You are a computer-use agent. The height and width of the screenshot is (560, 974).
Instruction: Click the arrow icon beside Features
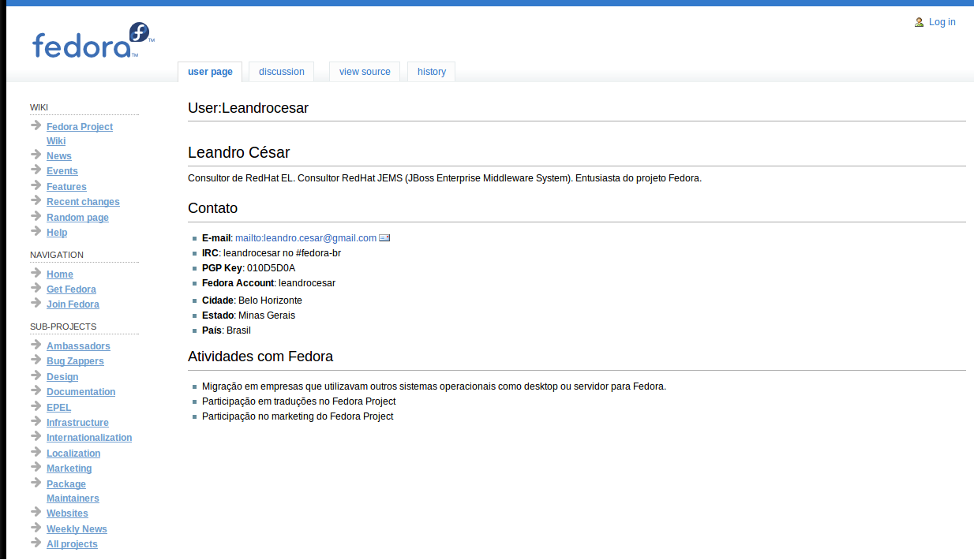tap(36, 185)
